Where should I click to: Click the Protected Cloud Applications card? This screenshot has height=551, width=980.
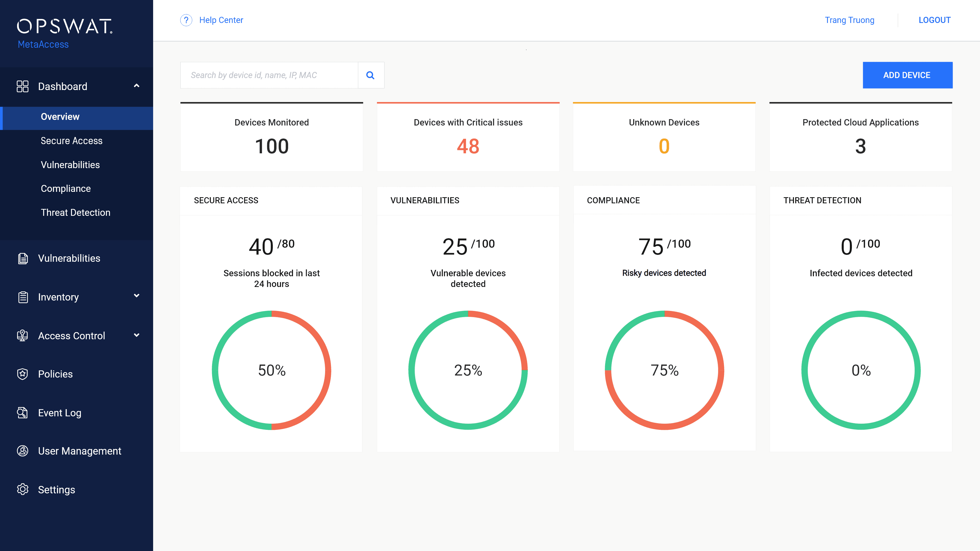tap(861, 137)
